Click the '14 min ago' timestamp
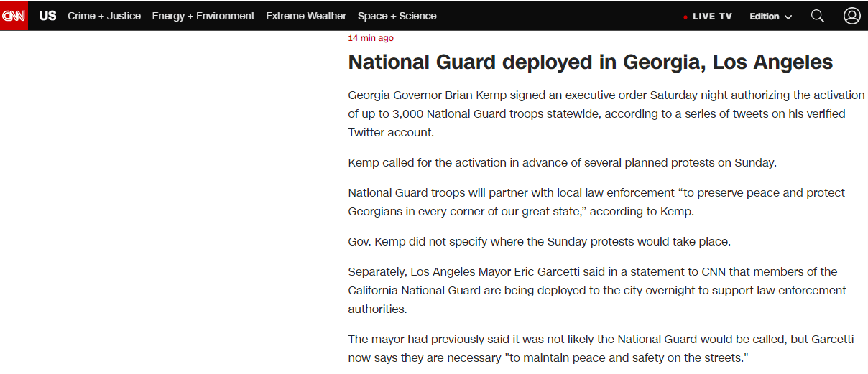This screenshot has width=868, height=374. (x=371, y=38)
